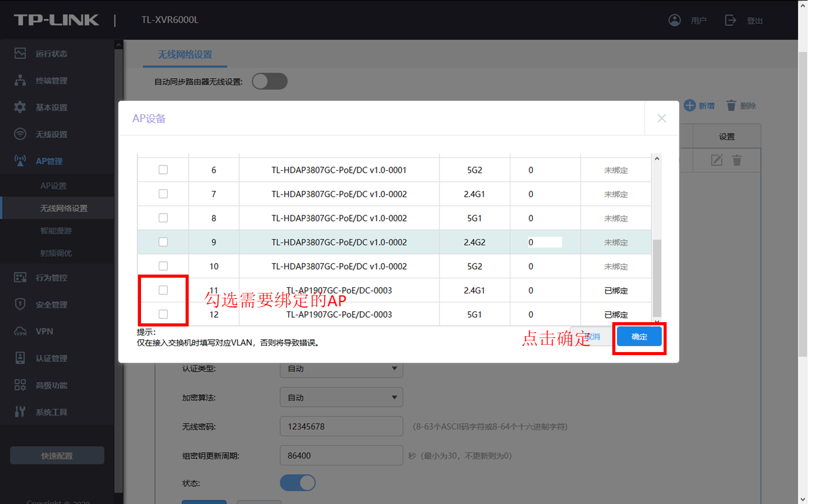Select 智能漫游 submenu item
This screenshot has width=829, height=504.
point(56,231)
